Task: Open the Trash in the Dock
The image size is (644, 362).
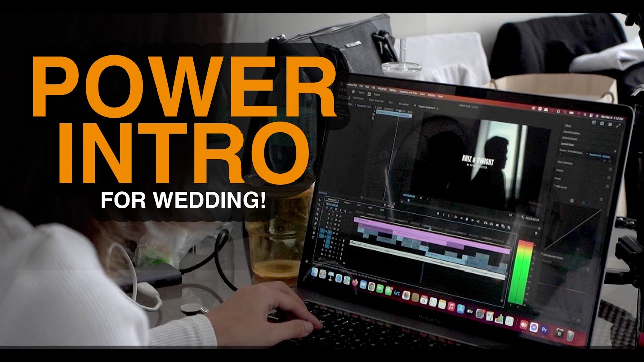Action: click(570, 335)
